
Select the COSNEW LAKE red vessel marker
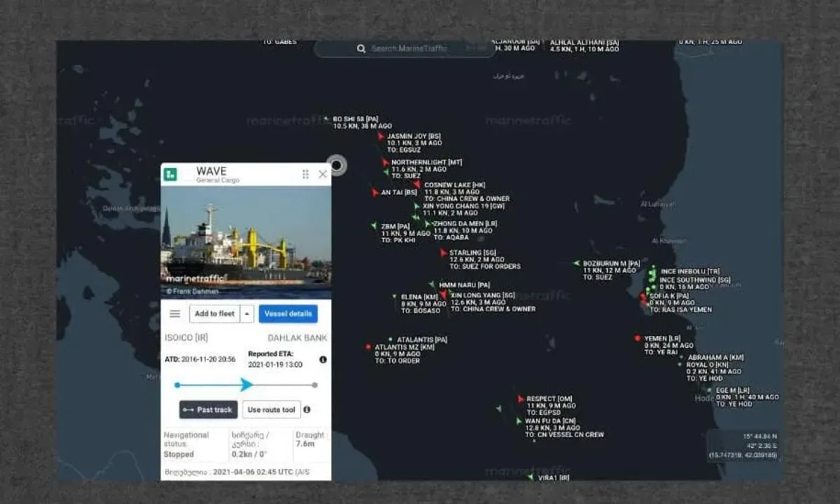click(417, 185)
